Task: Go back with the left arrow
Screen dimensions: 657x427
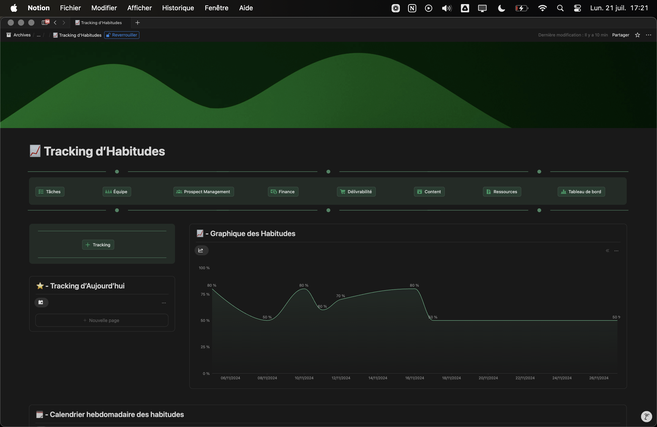Action: click(55, 22)
